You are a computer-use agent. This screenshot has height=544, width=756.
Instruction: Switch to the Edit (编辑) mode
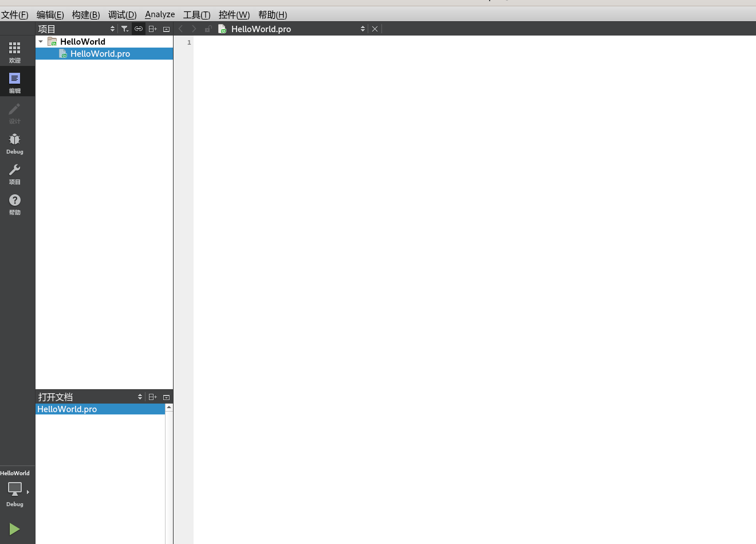[15, 82]
